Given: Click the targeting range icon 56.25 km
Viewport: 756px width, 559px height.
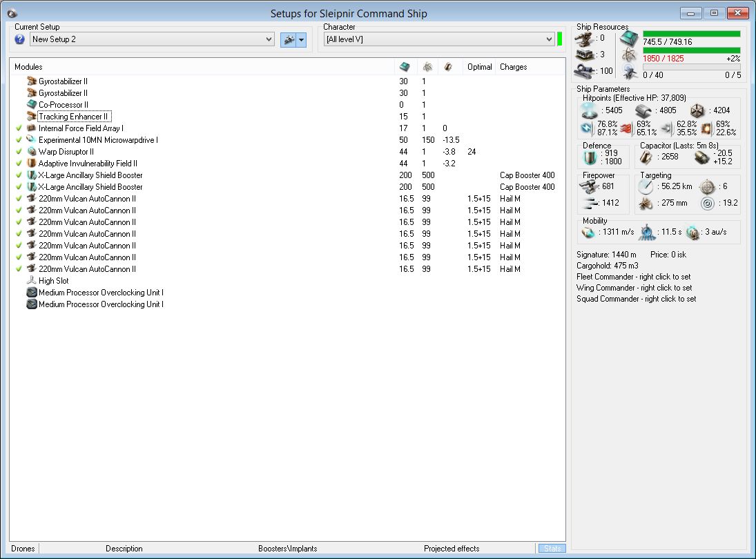Looking at the screenshot, I should 646,186.
